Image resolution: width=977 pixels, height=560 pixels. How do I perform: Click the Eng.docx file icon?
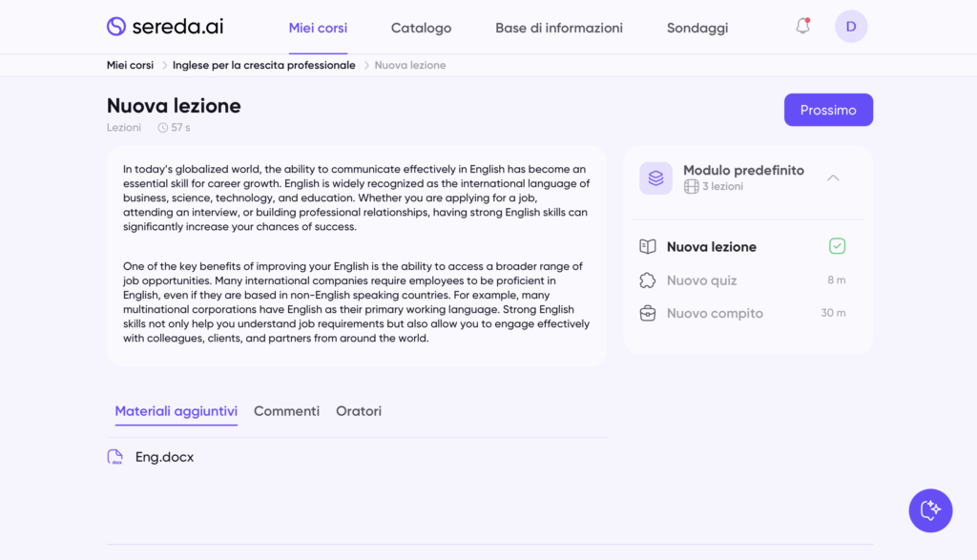point(115,457)
